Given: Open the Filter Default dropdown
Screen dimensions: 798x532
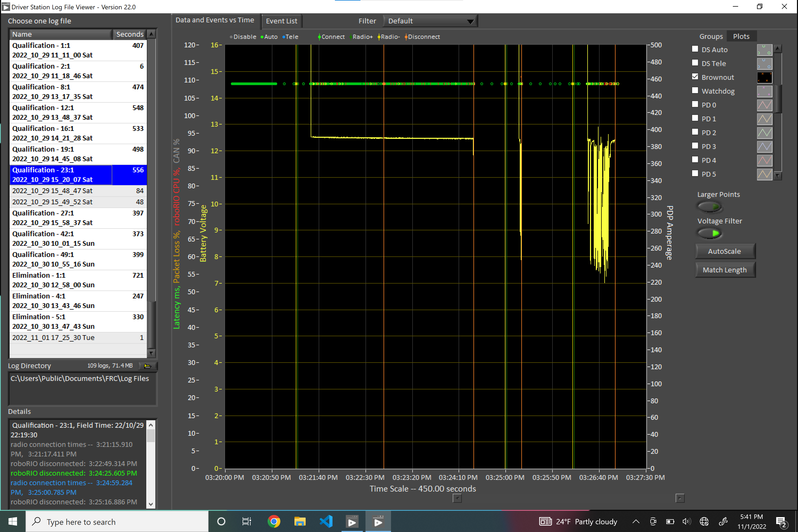Looking at the screenshot, I should click(430, 21).
